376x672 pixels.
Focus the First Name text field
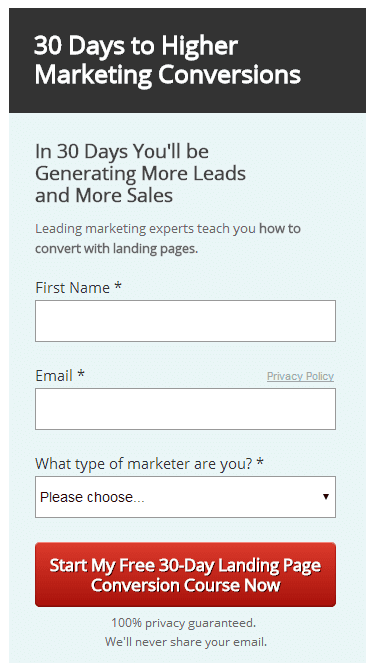[x=185, y=321]
